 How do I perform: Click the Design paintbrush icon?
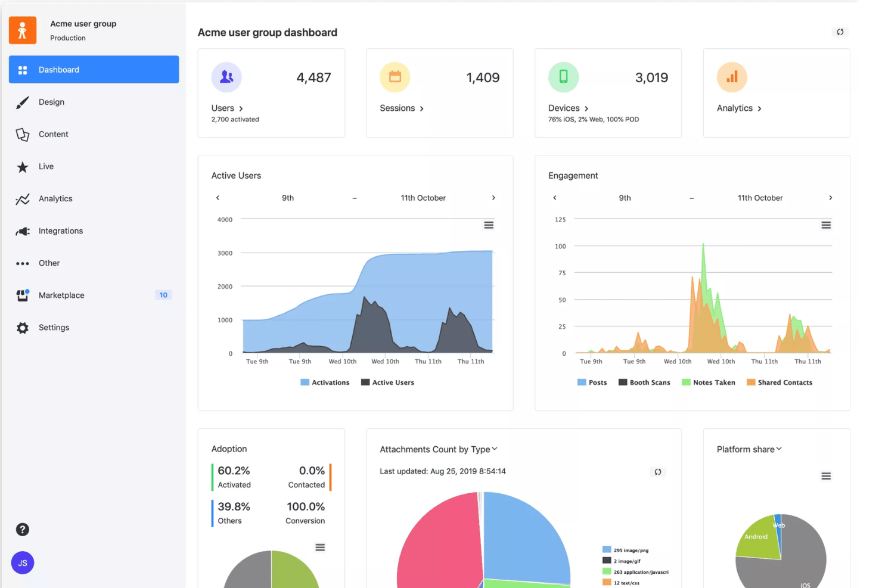click(x=23, y=102)
